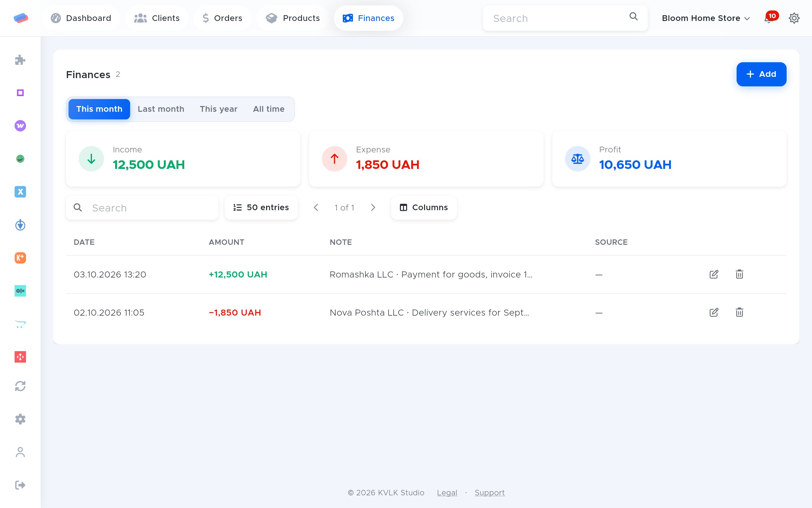This screenshot has width=812, height=508.
Task: Open the Support footer link
Action: coord(489,493)
